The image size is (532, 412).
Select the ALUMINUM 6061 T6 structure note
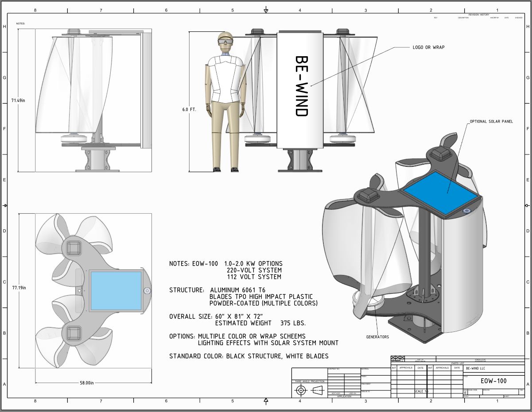[238, 290]
